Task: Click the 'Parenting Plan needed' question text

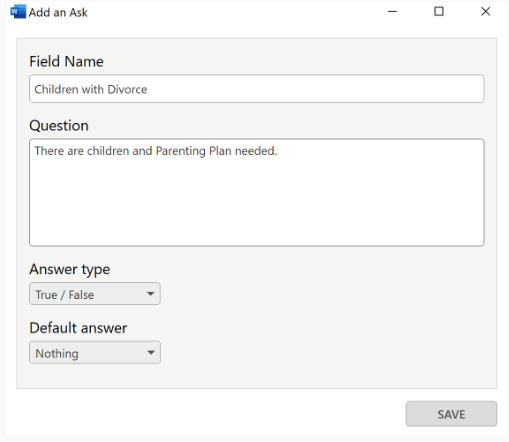Action: (216, 151)
